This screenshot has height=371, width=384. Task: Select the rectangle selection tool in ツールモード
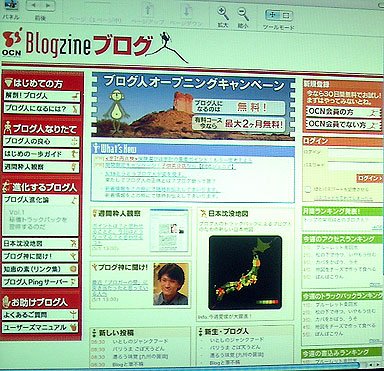click(x=286, y=15)
